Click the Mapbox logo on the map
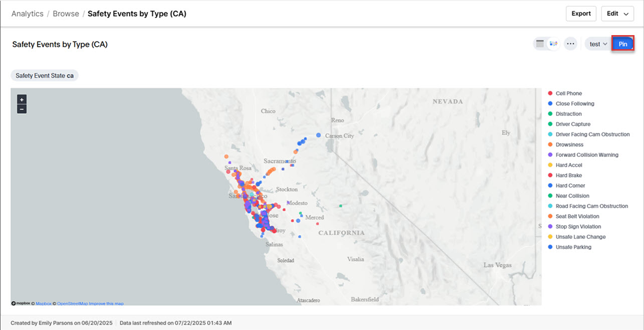 [21, 303]
